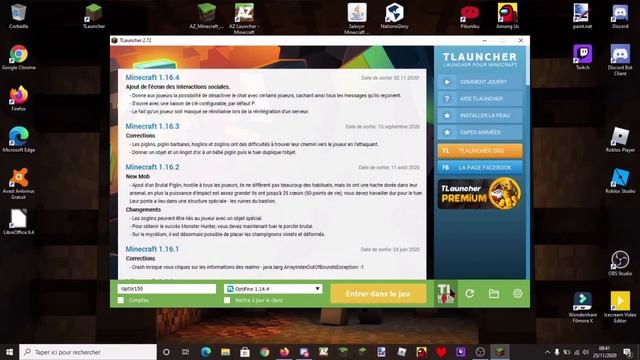Select Roblox Studio desktop icon
The width and height of the screenshot is (640, 360).
(x=620, y=181)
